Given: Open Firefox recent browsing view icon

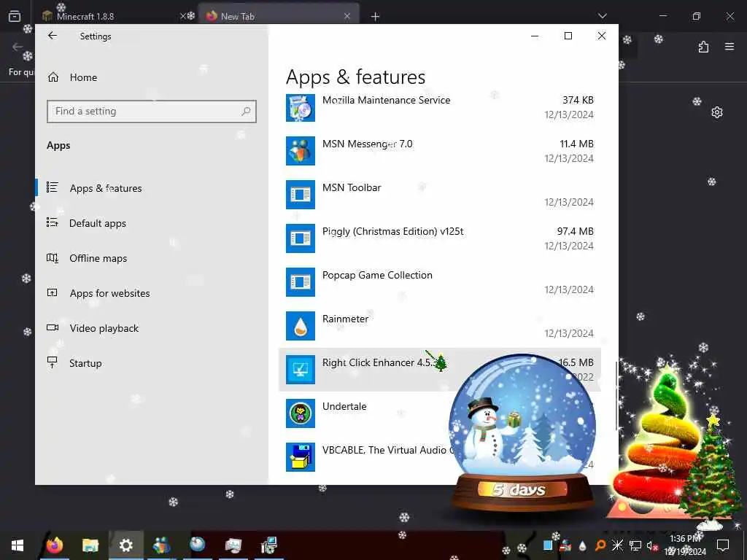Looking at the screenshot, I should coord(15,16).
